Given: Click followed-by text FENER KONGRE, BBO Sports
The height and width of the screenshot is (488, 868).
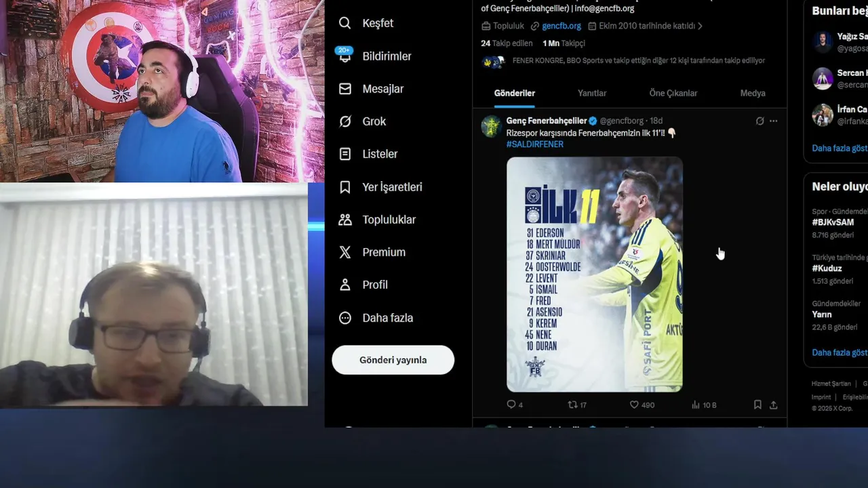Looking at the screenshot, I should click(639, 60).
